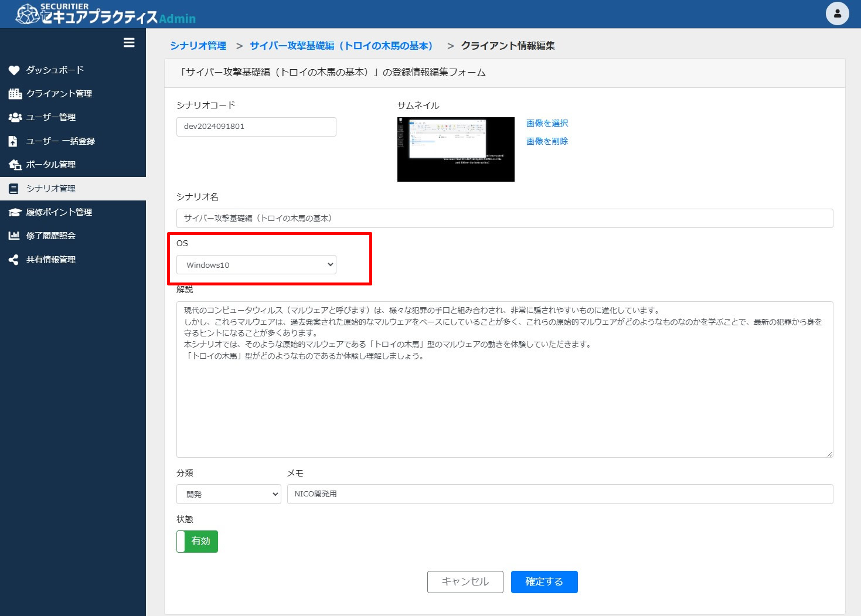Focus the シナリオコード input field
The width and height of the screenshot is (861, 616).
coord(256,127)
